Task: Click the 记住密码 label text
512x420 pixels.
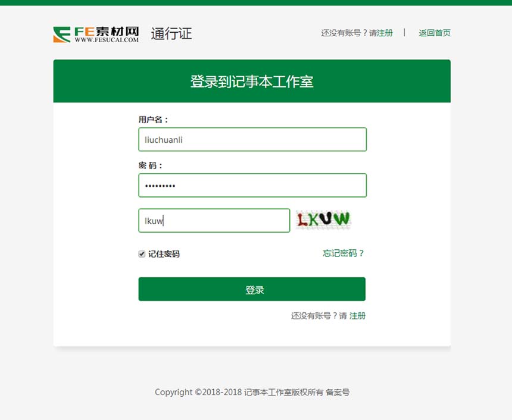Action: coord(164,254)
